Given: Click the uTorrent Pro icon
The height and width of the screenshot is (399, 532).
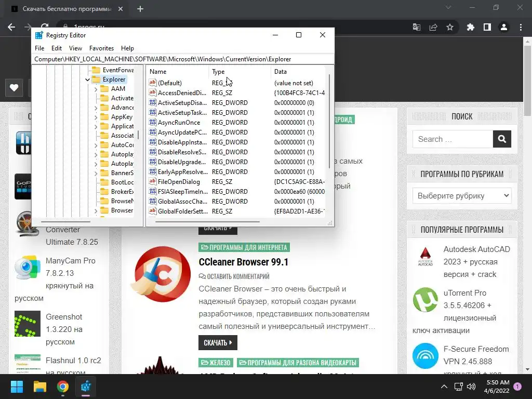Looking at the screenshot, I should coord(425,300).
